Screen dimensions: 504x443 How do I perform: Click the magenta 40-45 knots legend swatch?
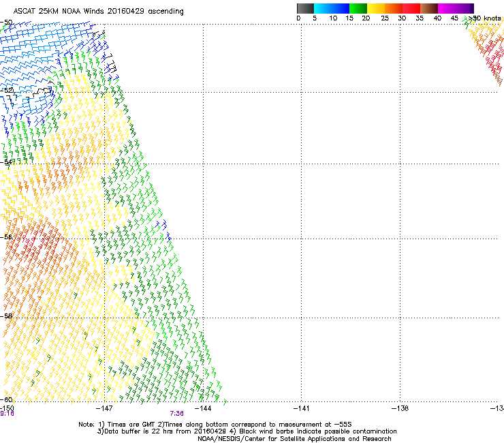(x=447, y=8)
